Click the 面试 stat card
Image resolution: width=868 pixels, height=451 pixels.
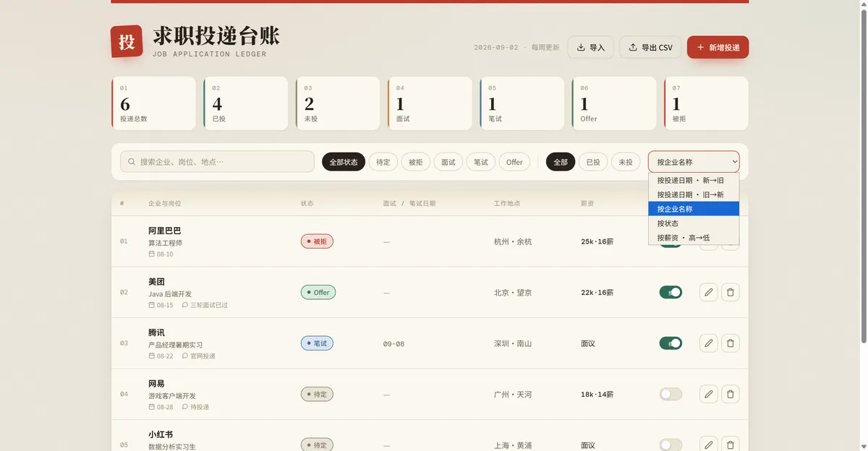tap(430, 103)
